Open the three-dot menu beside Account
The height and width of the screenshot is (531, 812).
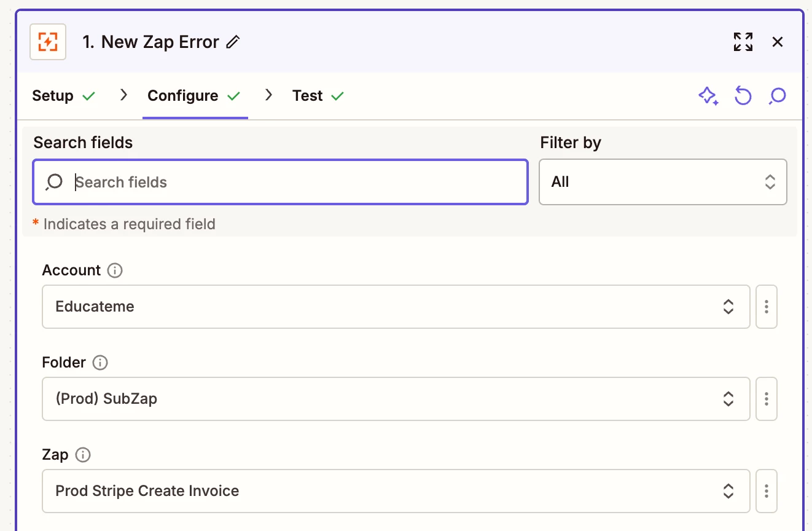tap(767, 307)
